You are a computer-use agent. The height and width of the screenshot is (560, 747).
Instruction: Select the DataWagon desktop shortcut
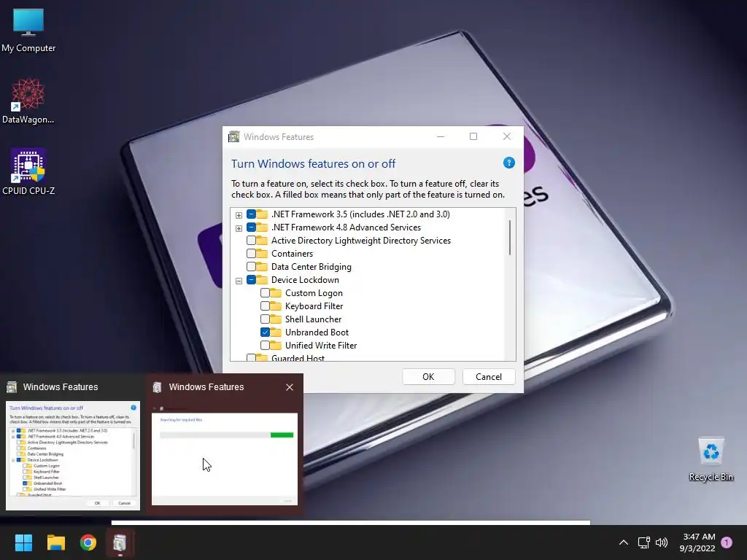(x=28, y=101)
